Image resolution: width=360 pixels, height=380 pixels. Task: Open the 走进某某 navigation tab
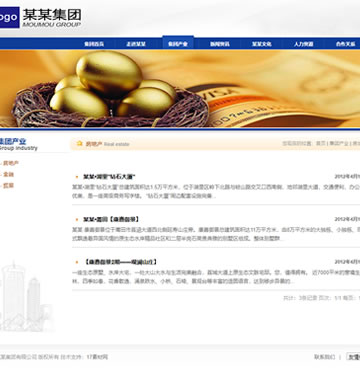pyautogui.click(x=136, y=44)
